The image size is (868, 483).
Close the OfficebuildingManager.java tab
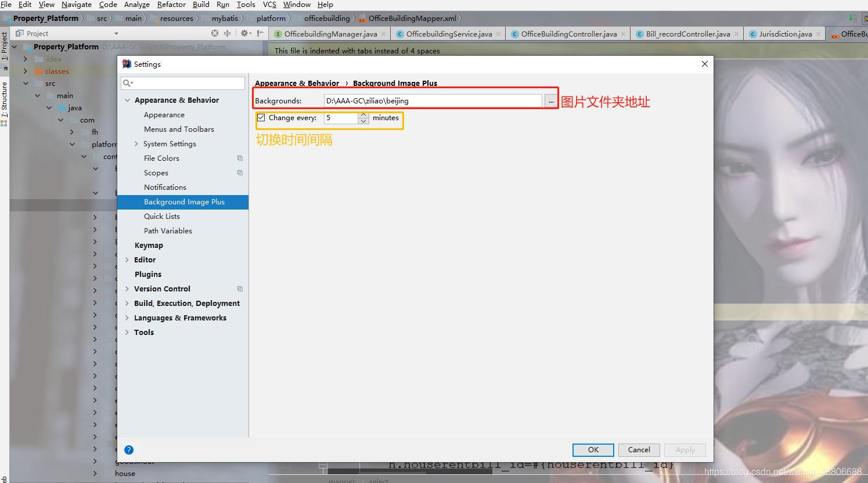click(383, 34)
